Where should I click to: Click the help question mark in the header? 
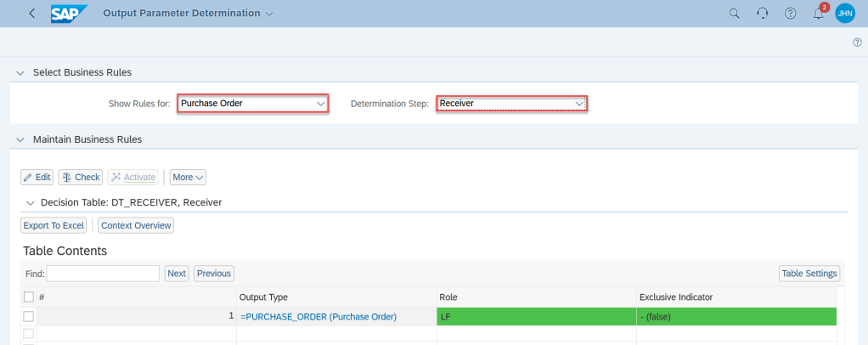[790, 14]
